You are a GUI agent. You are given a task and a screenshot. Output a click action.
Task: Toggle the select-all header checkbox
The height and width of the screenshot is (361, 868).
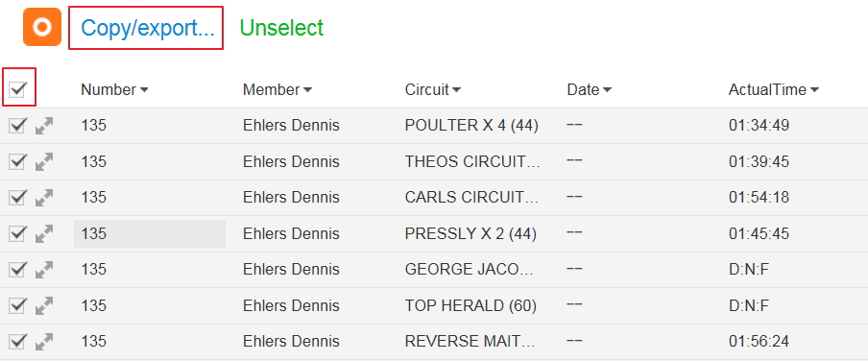coord(18,88)
